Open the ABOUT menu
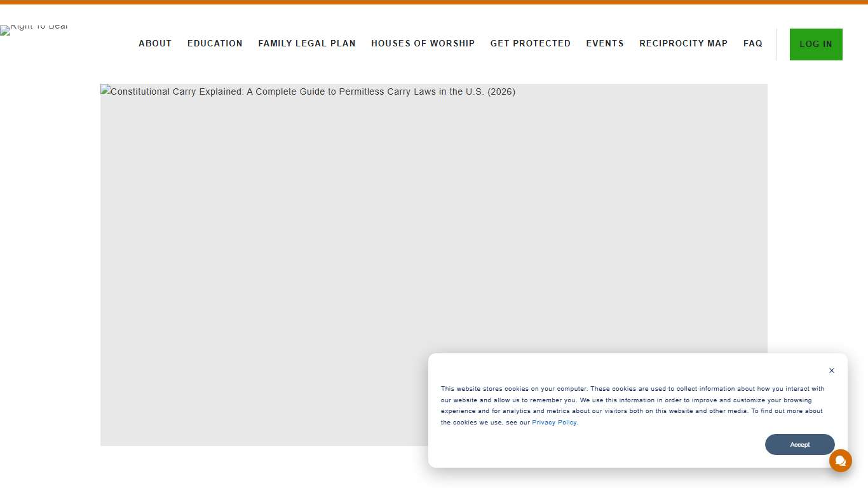Screen dimensions: 868x488 155,43
